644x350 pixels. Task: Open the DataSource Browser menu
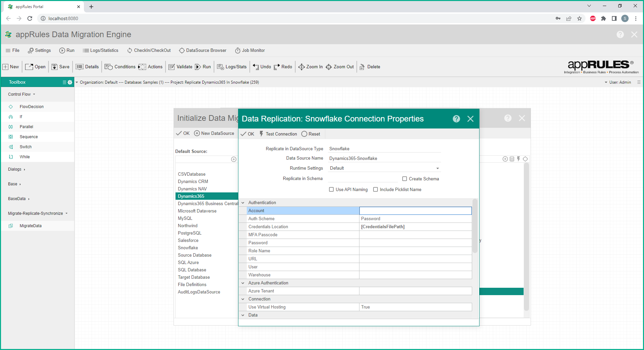coord(203,51)
